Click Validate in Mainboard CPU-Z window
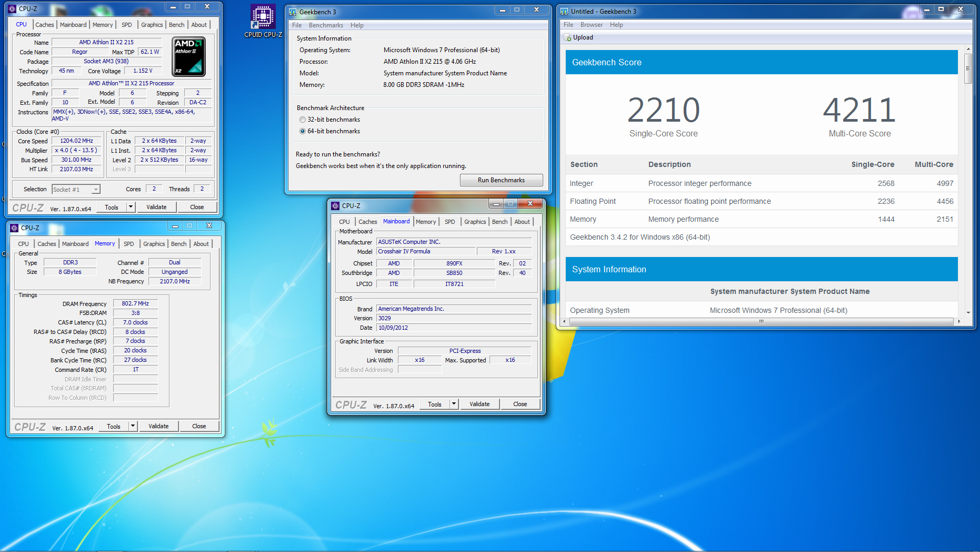980x552 pixels. click(x=479, y=404)
